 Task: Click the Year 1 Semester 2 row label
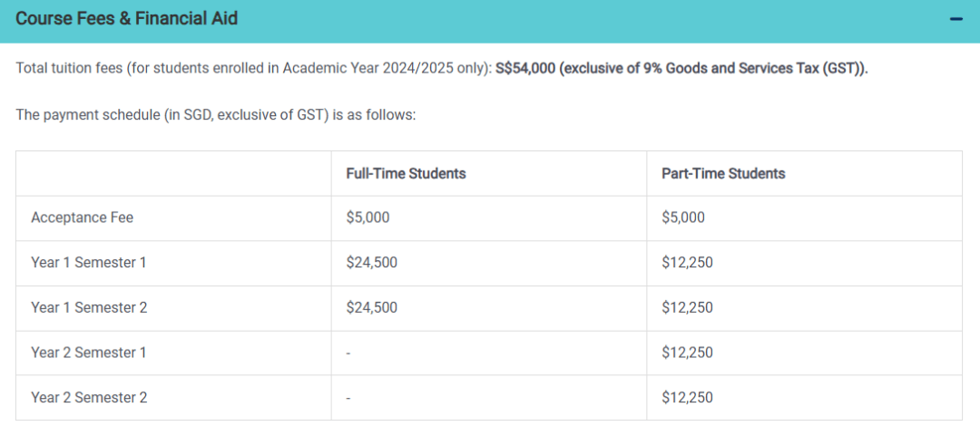click(89, 308)
